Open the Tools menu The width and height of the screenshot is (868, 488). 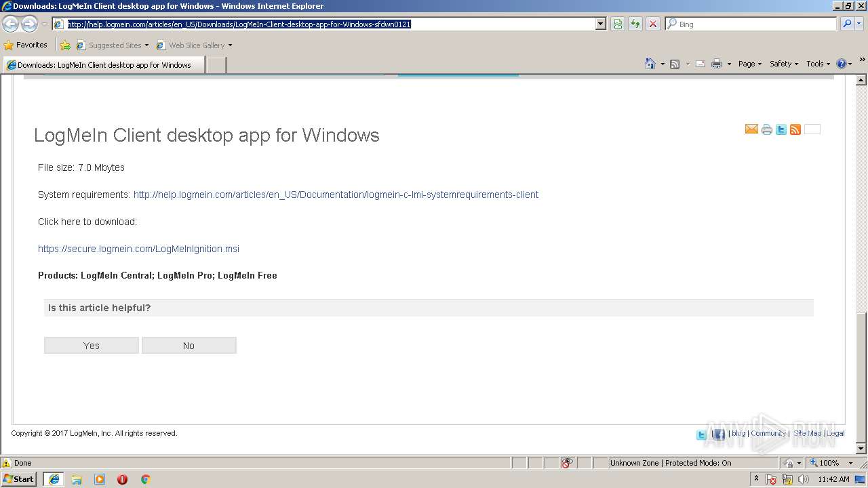pos(818,64)
